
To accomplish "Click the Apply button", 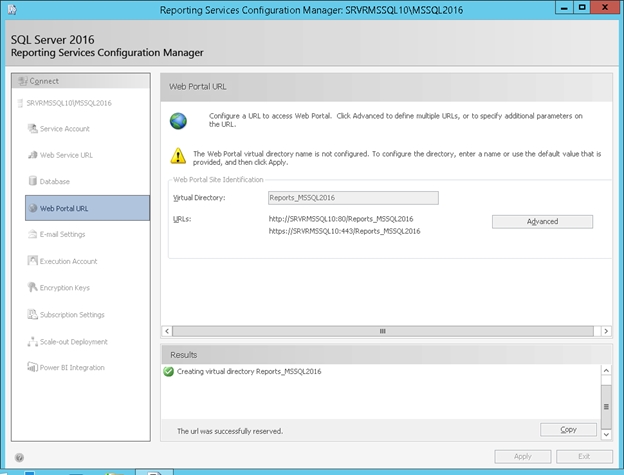I will (523, 457).
